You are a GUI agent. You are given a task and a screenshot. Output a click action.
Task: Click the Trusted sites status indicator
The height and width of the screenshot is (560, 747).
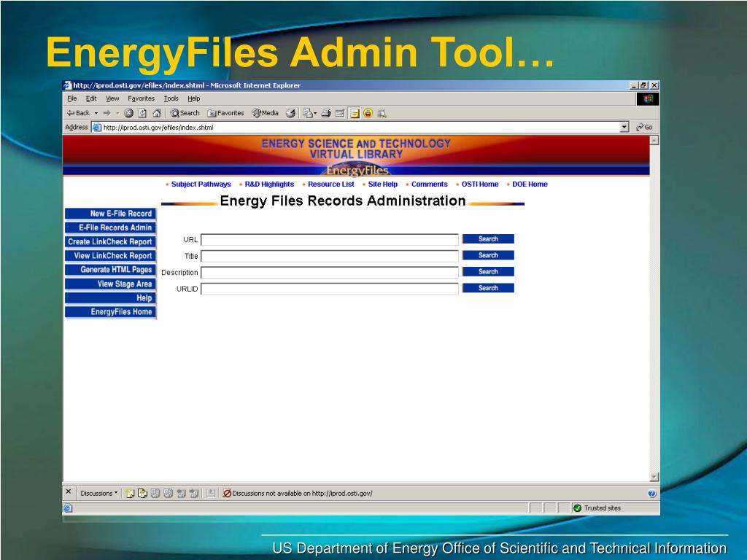pyautogui.click(x=598, y=508)
